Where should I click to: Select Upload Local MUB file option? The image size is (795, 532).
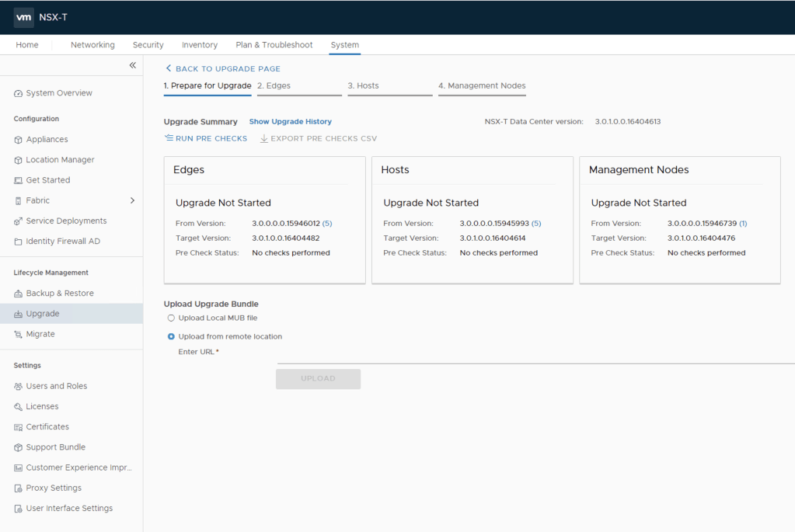pyautogui.click(x=172, y=318)
